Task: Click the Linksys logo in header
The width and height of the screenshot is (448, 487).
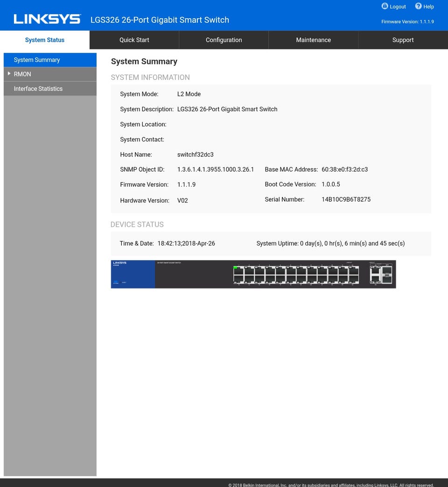Action: pyautogui.click(x=47, y=19)
